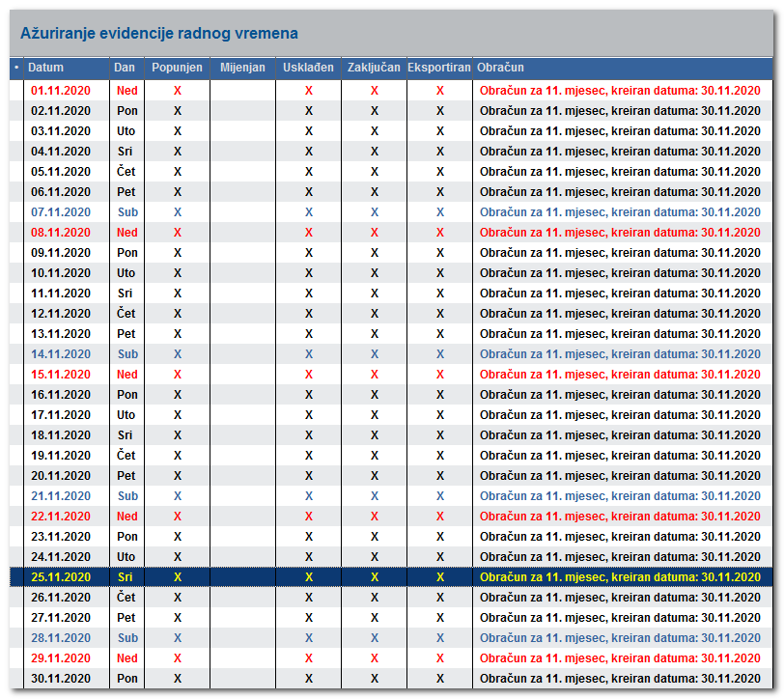784x699 pixels.
Task: Click the 30.11.2020 date cell
Action: coord(61,679)
